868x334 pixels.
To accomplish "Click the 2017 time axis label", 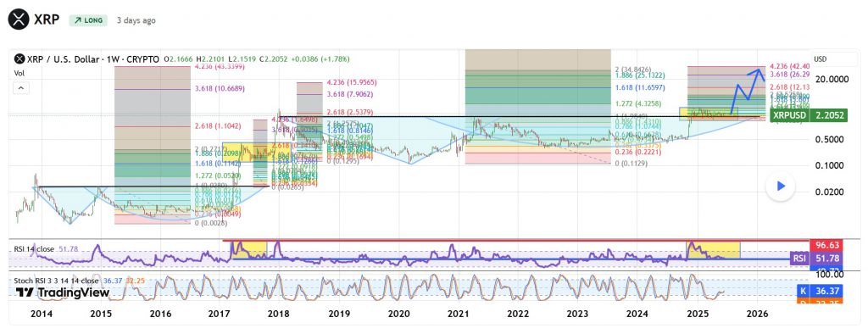I will (x=220, y=314).
